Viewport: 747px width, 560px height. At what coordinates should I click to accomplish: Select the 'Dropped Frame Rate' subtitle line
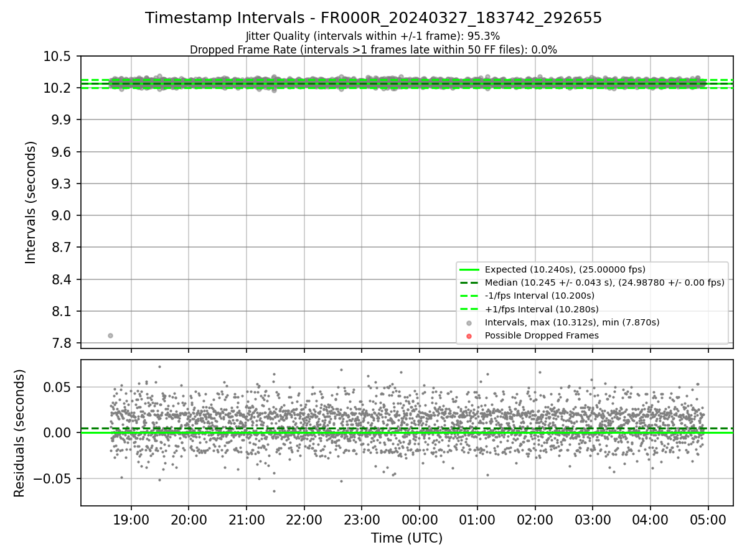click(374, 49)
